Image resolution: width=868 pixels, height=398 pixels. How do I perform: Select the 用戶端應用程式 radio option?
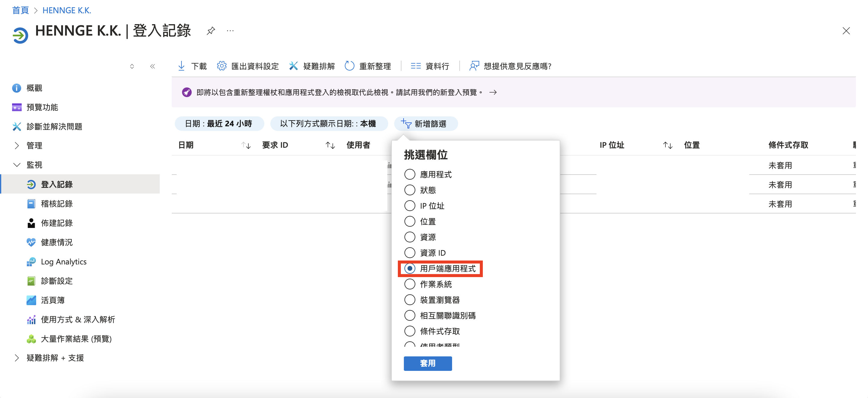point(409,268)
